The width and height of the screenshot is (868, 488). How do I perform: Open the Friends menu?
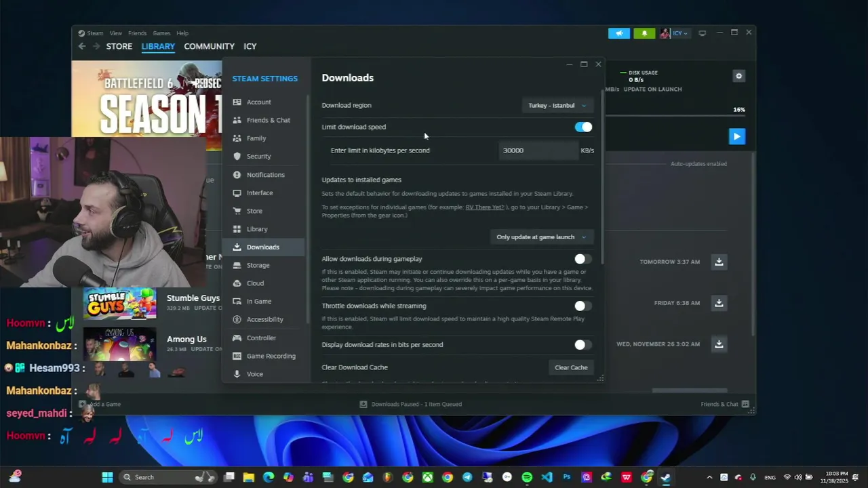tap(137, 33)
